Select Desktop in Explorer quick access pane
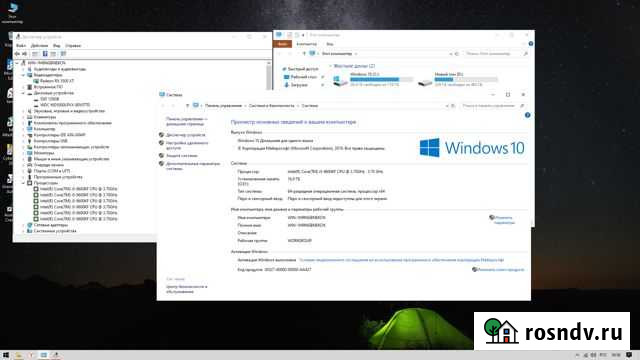Screen dimensions: 640x360 [303, 77]
